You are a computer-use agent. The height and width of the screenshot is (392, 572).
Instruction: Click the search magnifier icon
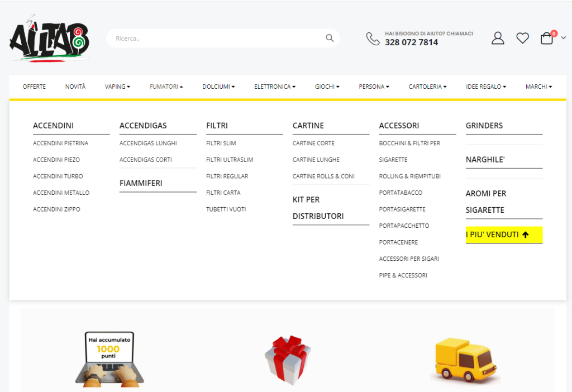[x=330, y=38]
